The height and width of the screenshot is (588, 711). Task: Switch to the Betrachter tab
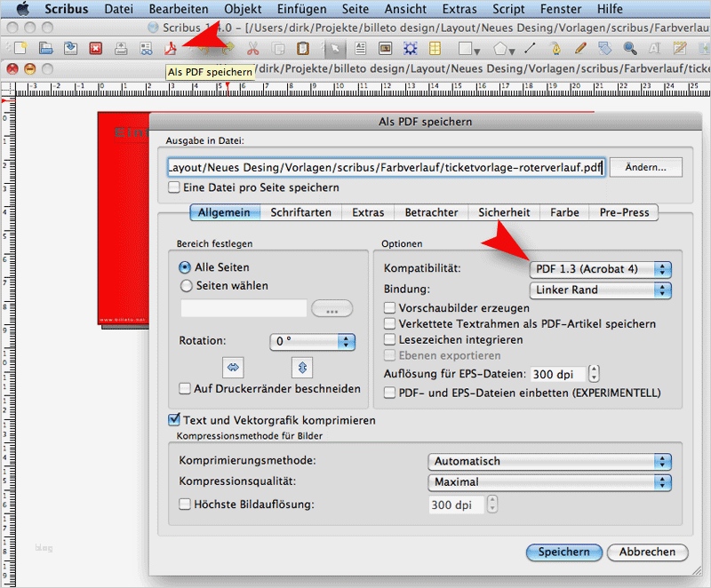pos(431,212)
